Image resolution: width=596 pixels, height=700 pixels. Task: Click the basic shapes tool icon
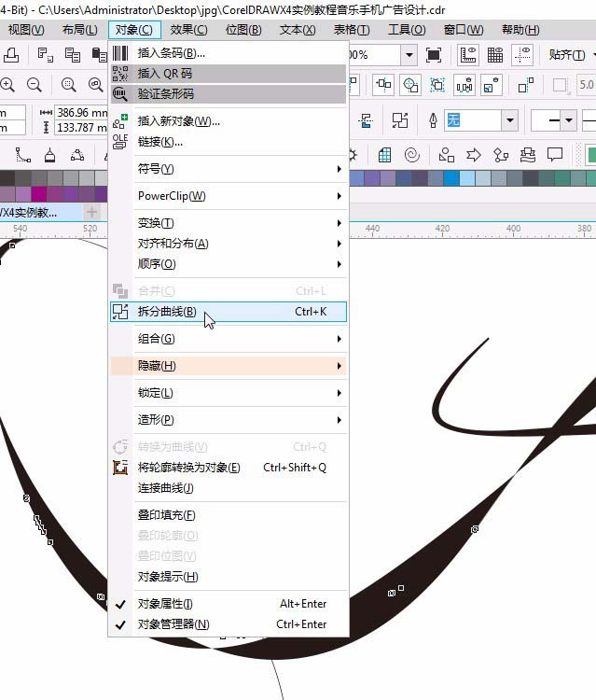447,155
